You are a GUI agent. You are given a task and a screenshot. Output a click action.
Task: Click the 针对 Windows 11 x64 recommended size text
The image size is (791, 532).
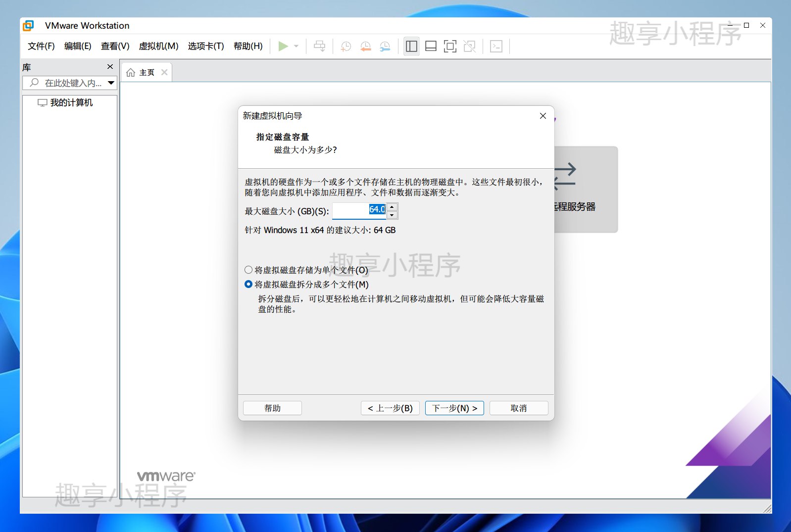tap(320, 230)
